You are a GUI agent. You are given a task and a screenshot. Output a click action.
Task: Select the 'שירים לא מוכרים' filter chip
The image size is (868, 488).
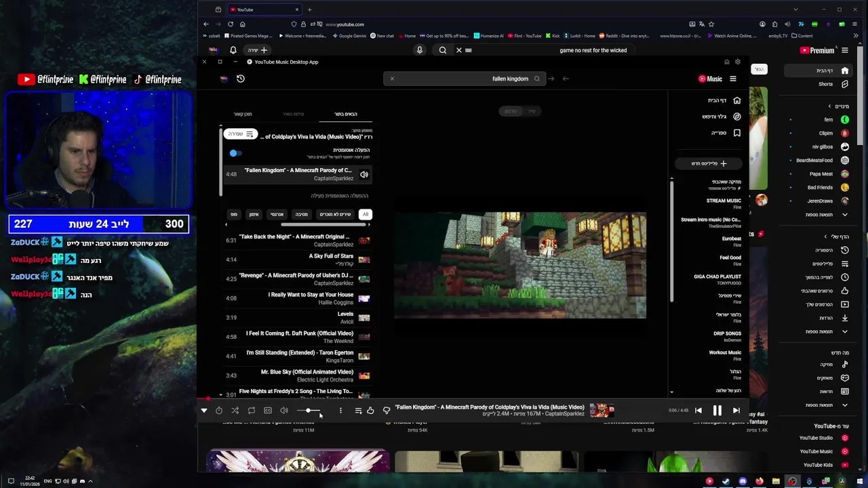[x=335, y=214]
